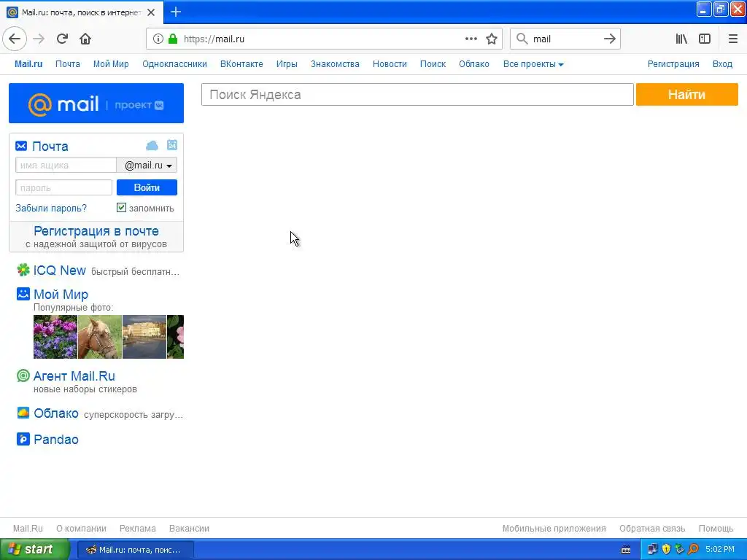Click the Pandao icon

(x=23, y=439)
